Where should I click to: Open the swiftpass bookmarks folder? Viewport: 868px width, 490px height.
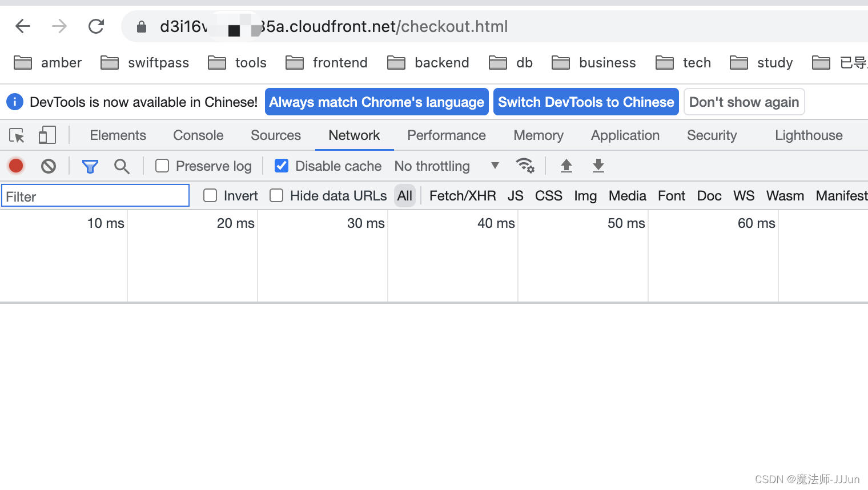click(x=144, y=63)
